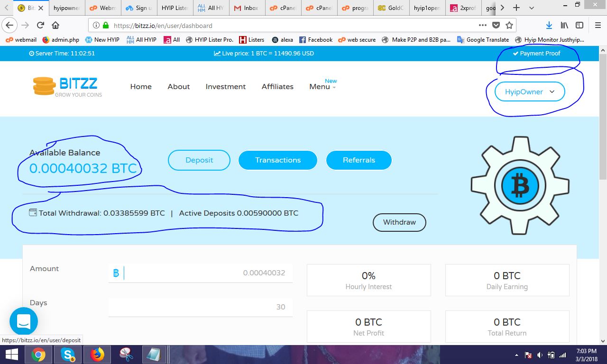Image resolution: width=607 pixels, height=364 pixels.
Task: Open the alexa bookmark
Action: [283, 40]
